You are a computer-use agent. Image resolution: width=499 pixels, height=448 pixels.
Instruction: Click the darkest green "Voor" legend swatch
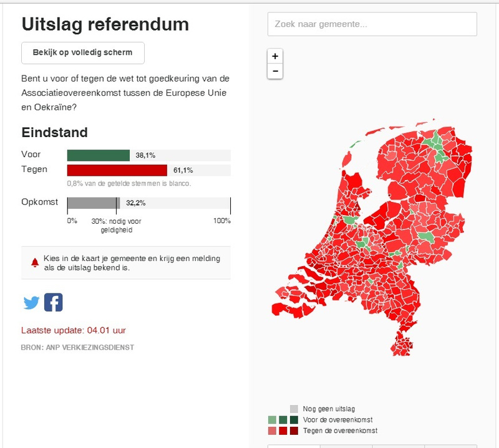coord(294,420)
